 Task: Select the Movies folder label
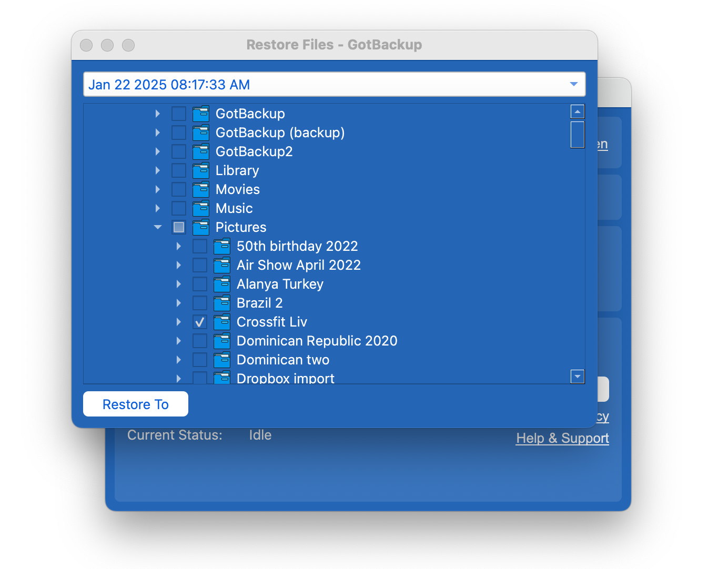(238, 189)
